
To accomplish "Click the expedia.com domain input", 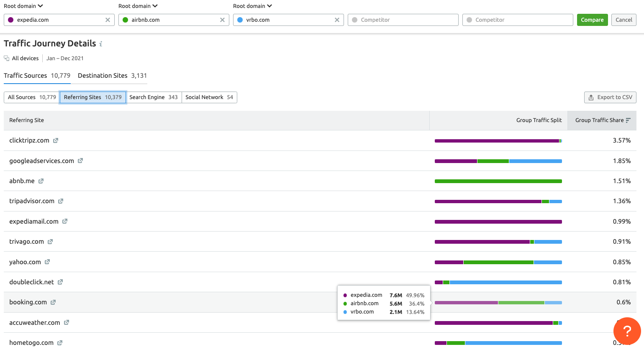I will click(59, 20).
